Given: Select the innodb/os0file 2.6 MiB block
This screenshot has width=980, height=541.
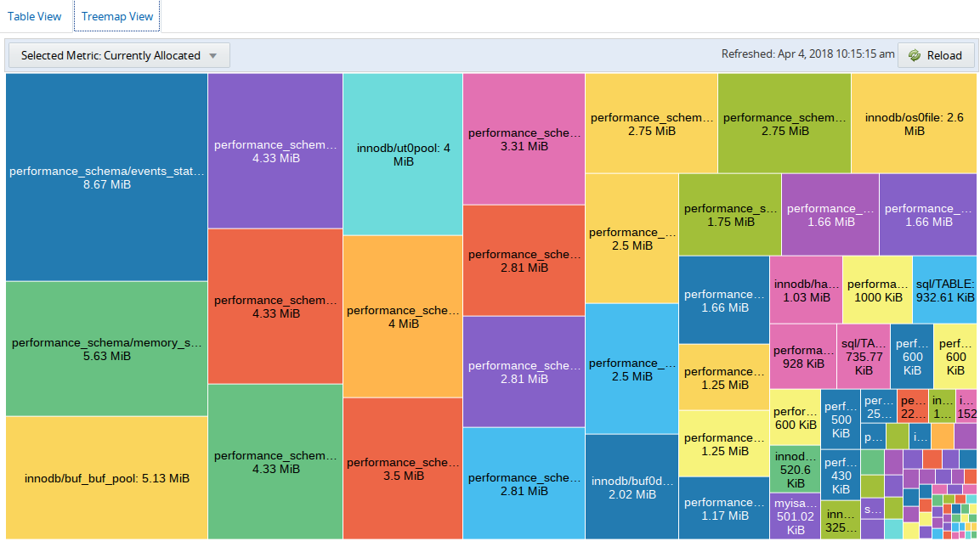Looking at the screenshot, I should click(x=914, y=124).
